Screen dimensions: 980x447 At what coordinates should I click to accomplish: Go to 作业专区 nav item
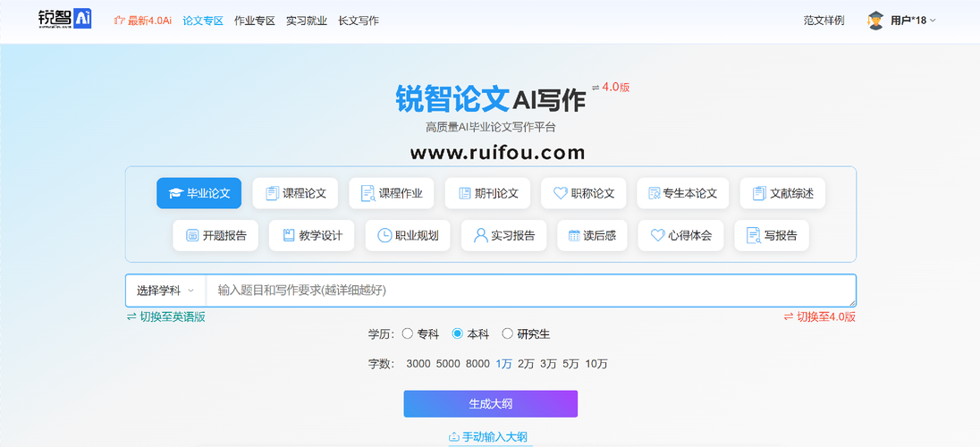click(x=254, y=21)
